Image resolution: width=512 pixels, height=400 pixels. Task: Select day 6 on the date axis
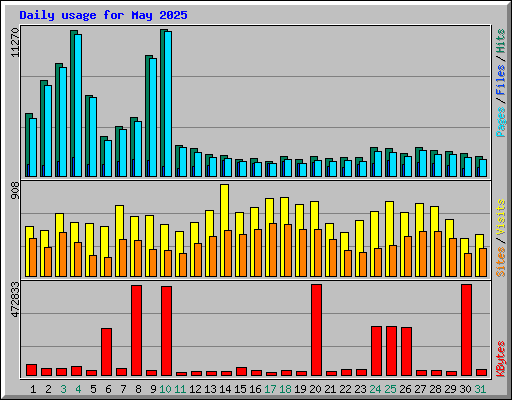click(108, 389)
